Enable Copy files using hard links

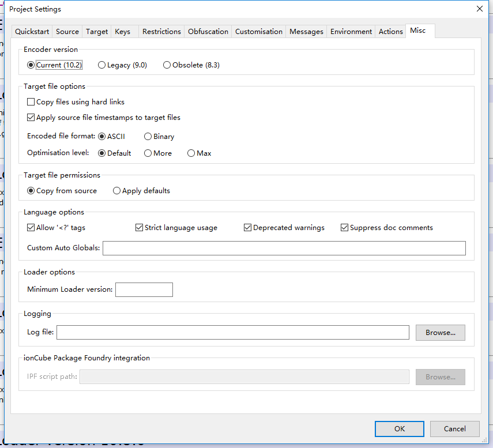click(31, 101)
